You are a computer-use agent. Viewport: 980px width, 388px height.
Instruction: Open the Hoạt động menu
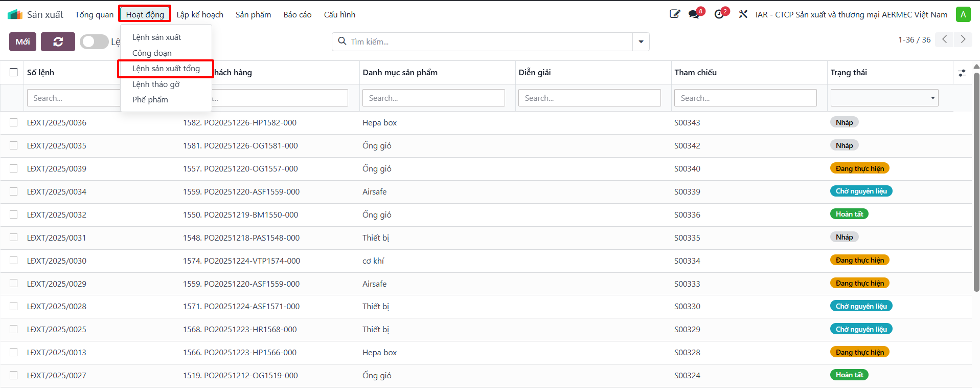pos(145,14)
